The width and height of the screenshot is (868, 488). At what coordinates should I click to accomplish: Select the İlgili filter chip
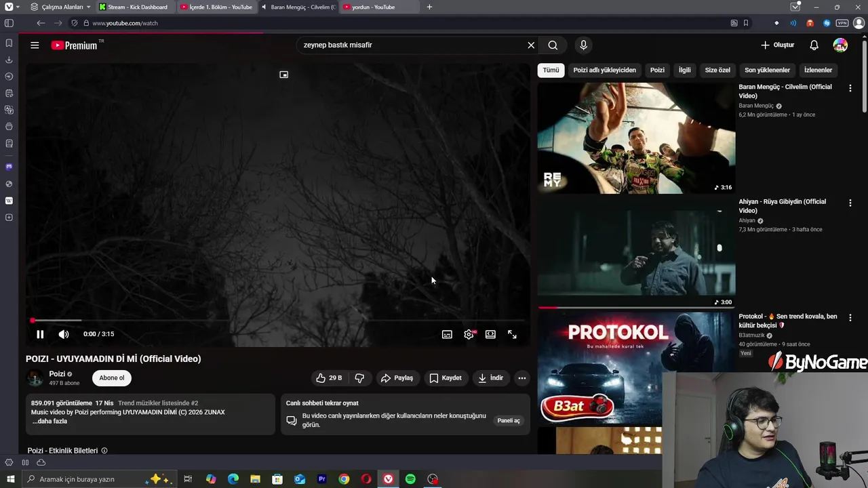tap(685, 70)
